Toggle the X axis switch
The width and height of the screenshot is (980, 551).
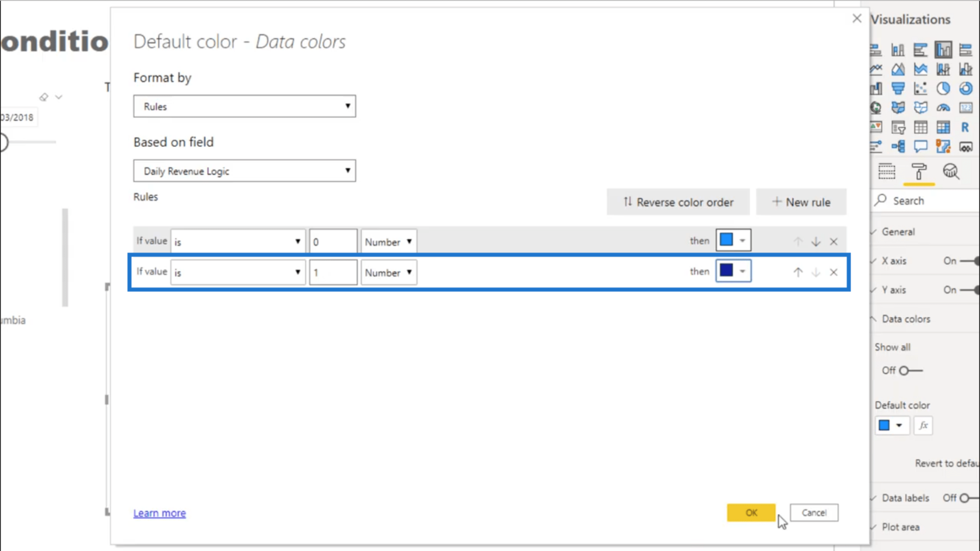point(970,261)
